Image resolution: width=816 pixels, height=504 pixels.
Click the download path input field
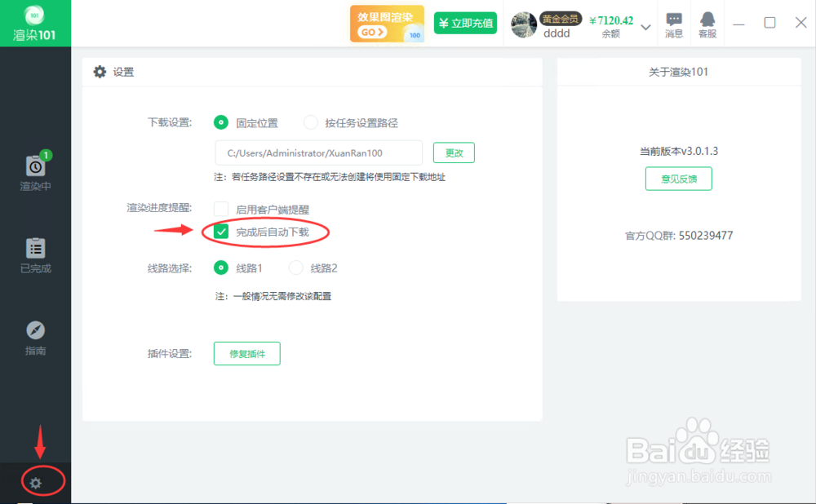tap(317, 153)
